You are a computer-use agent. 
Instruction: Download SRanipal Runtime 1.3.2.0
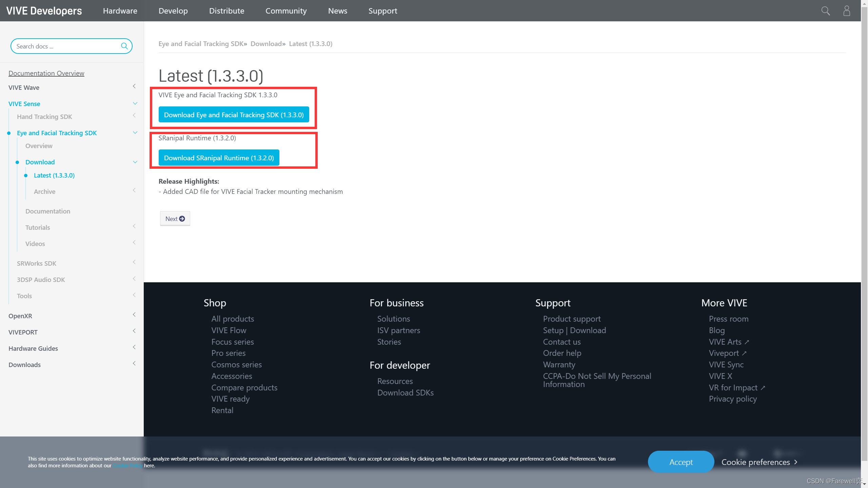(x=219, y=158)
